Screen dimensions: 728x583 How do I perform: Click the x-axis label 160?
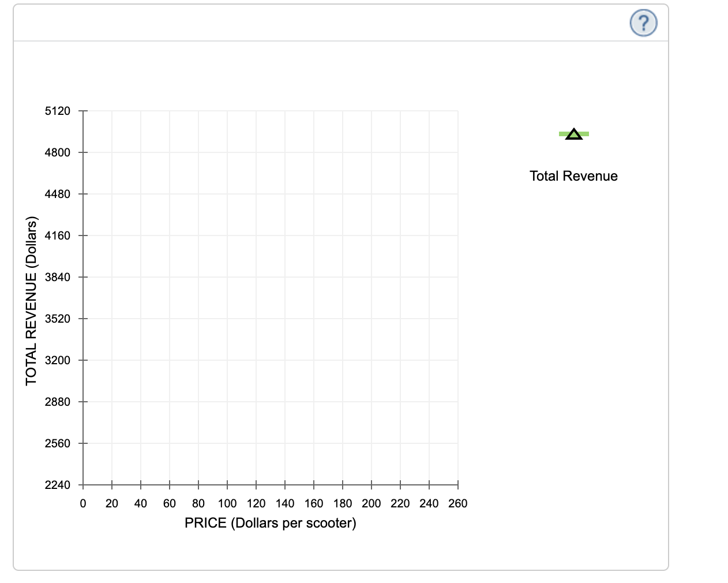click(x=314, y=503)
